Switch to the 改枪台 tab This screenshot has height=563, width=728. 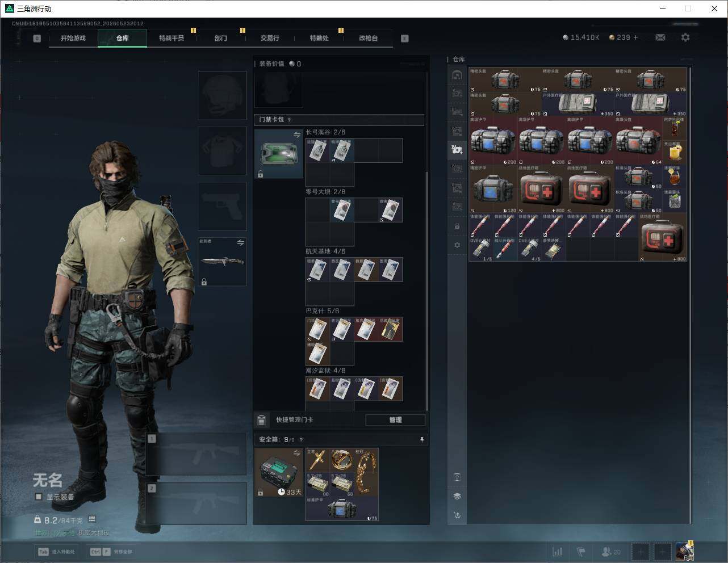click(x=368, y=38)
